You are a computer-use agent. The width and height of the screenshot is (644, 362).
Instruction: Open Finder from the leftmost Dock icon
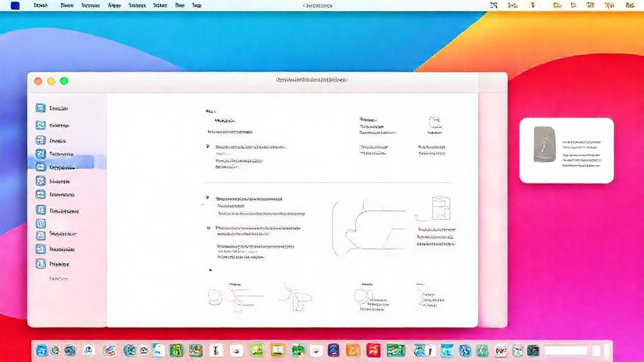click(42, 350)
